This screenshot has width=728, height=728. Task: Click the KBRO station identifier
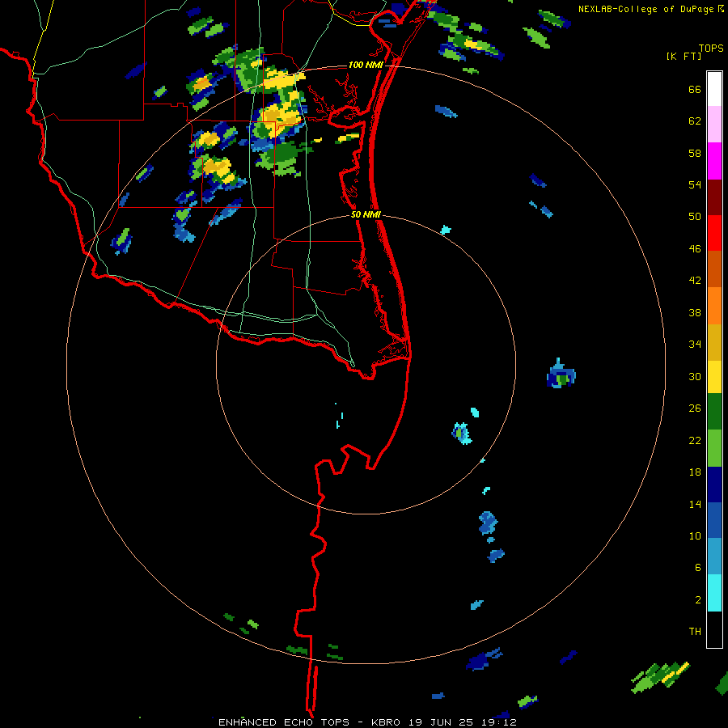386,722
